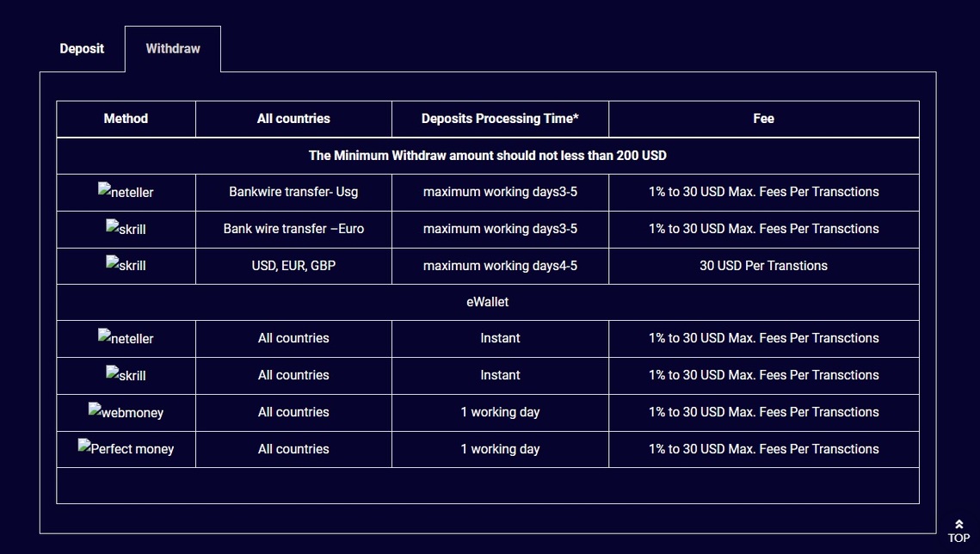Click the skrill icon under eWallet section

click(x=126, y=374)
